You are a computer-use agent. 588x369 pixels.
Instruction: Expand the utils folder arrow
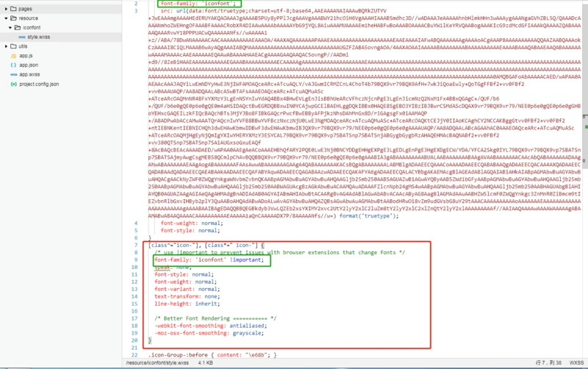[6, 46]
